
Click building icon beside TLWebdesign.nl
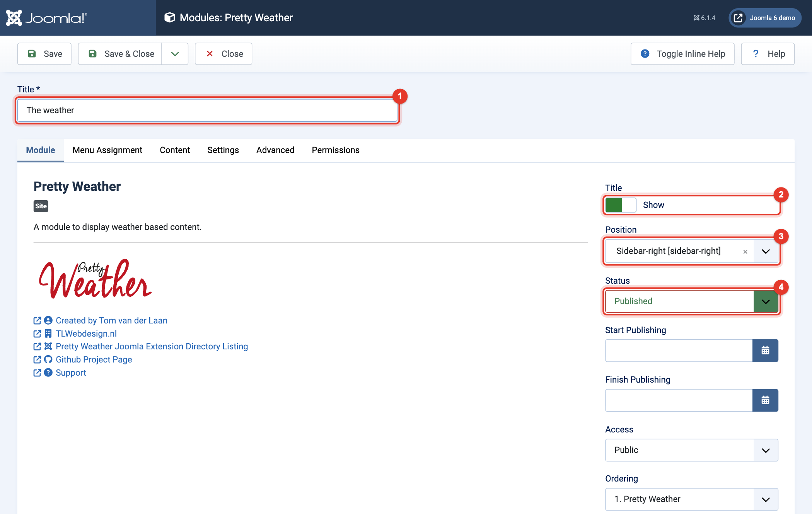pos(48,334)
